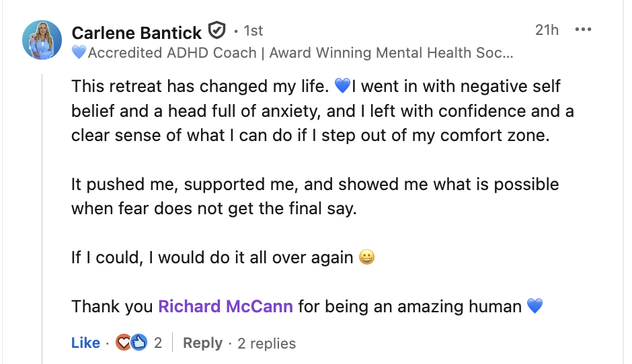Click the 21h timestamp

[547, 30]
